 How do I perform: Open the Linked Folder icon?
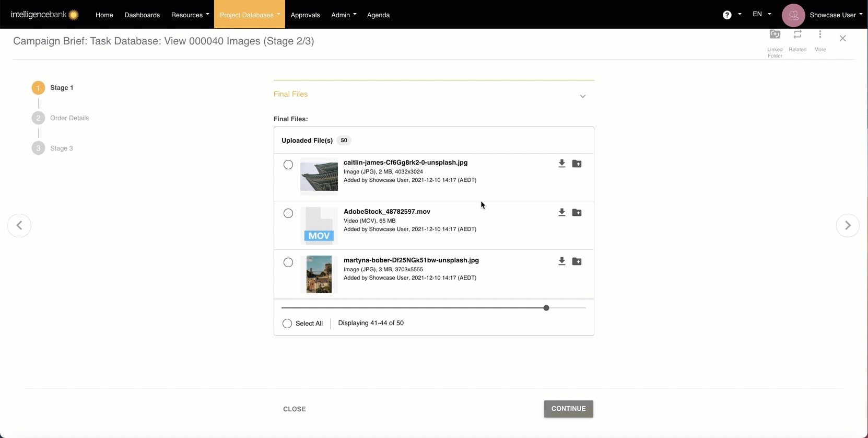775,35
